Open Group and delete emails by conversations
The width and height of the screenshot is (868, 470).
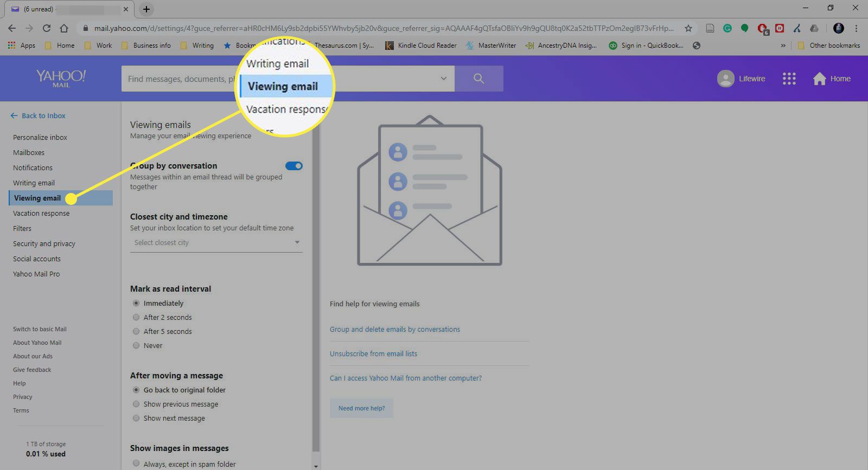395,330
